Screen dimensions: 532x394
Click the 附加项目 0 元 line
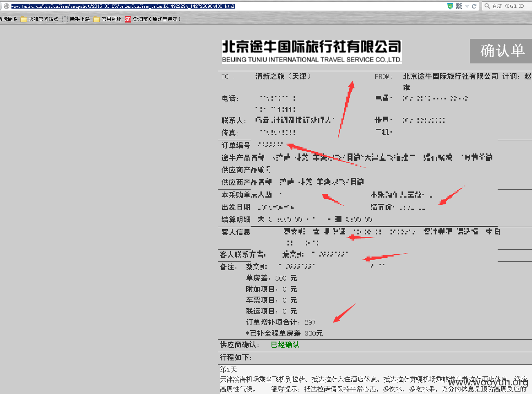271,289
